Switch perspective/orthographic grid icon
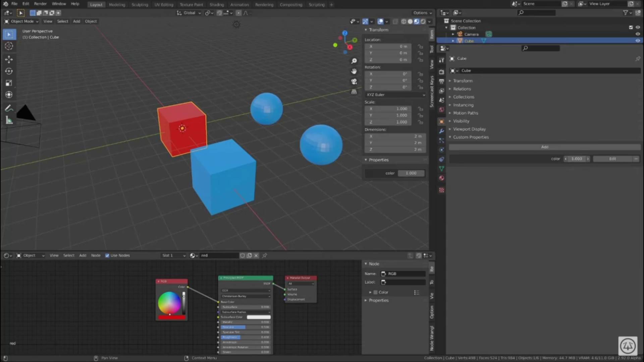The width and height of the screenshot is (644, 362). [354, 92]
